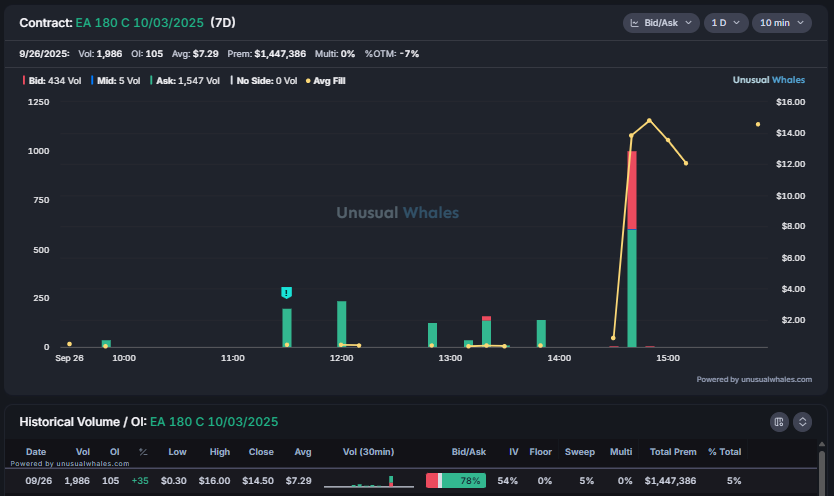Click the Powered by unusualwhales.com link below the chart
The width and height of the screenshot is (834, 496).
(754, 380)
